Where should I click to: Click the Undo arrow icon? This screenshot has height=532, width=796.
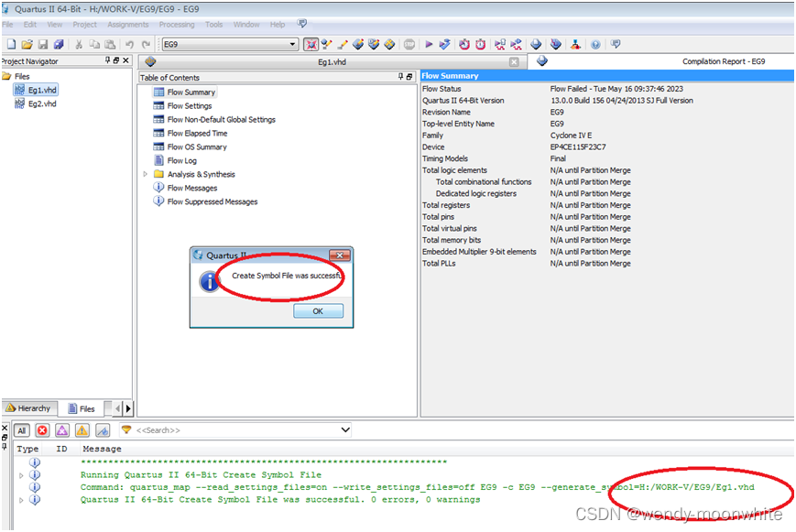(x=129, y=45)
